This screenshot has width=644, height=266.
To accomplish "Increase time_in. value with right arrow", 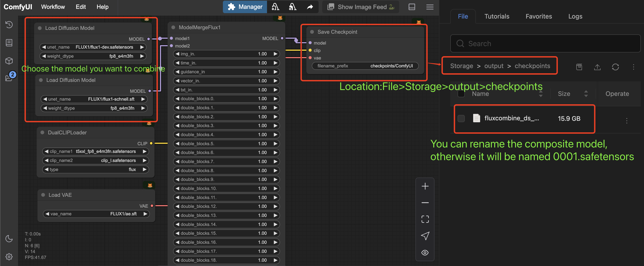I will 276,63.
